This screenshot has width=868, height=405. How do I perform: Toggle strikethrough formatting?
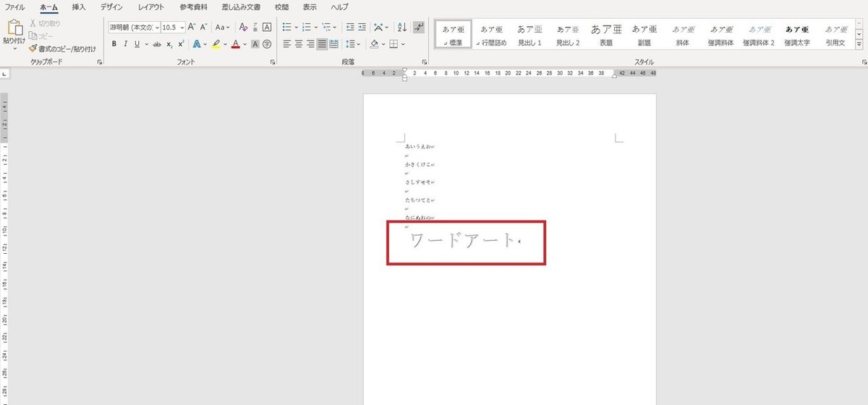(x=157, y=44)
